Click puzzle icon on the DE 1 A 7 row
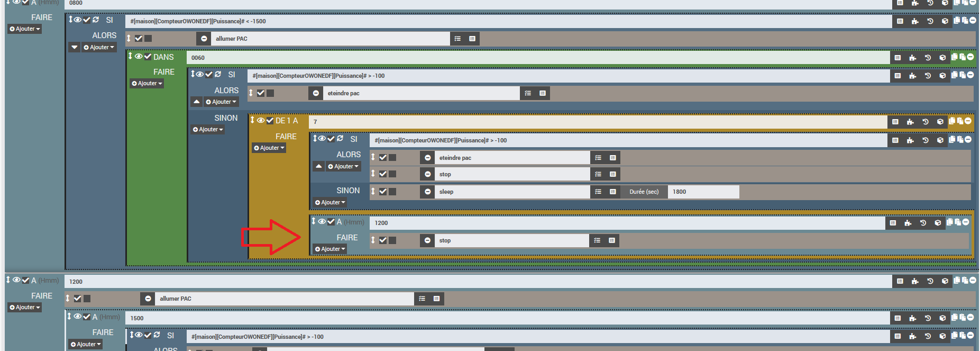980x351 pixels. (x=910, y=122)
